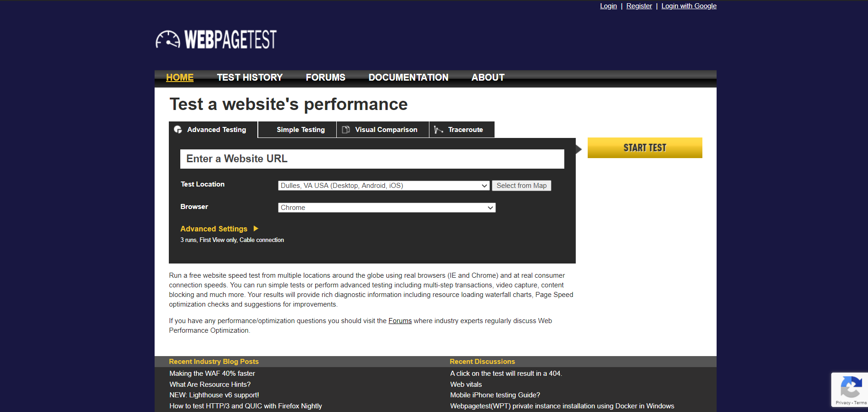The image size is (868, 412).
Task: Open the Register link
Action: tap(639, 6)
